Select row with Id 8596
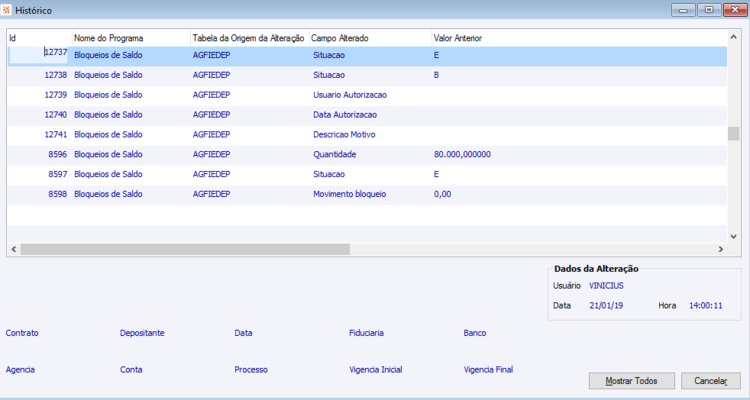The width and height of the screenshot is (750, 400). 367,155
